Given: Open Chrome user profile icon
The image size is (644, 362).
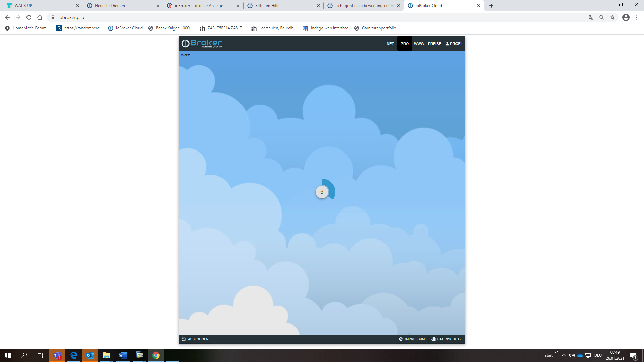Looking at the screenshot, I should pos(626,17).
